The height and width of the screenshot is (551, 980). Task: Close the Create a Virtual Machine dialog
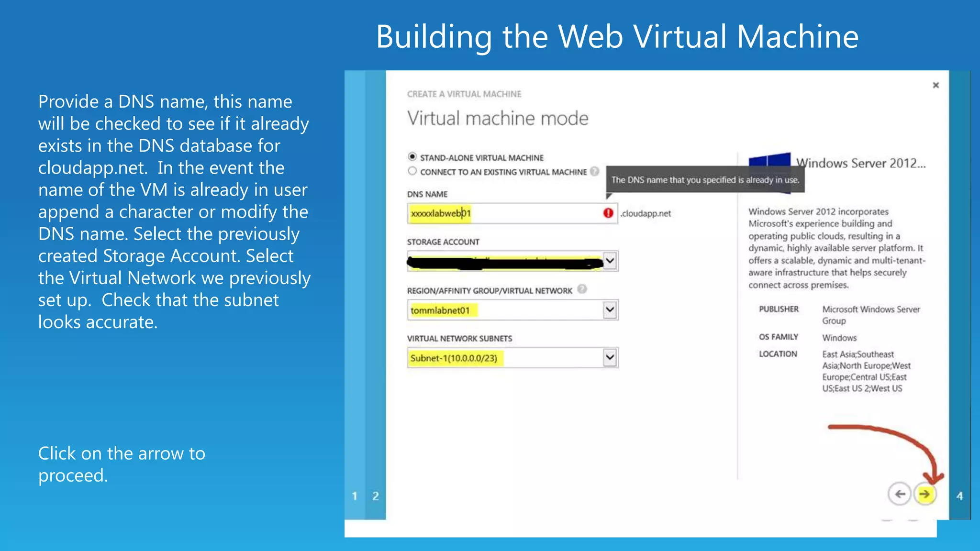click(x=936, y=85)
